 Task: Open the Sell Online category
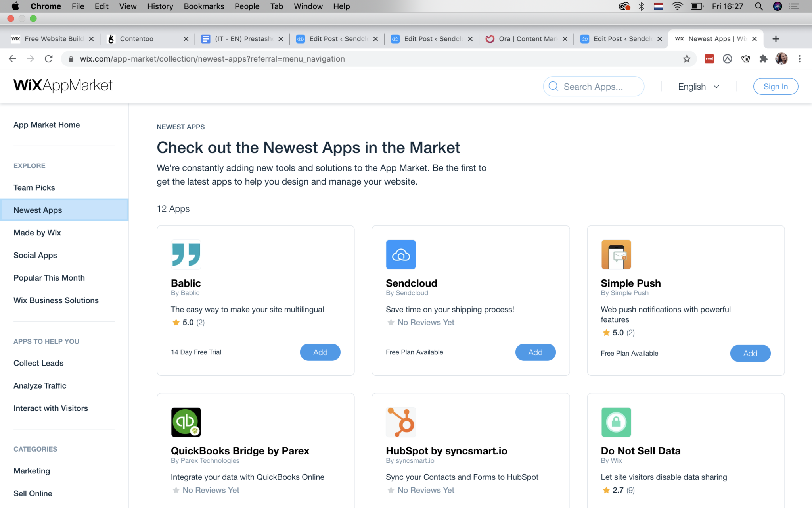pos(33,494)
